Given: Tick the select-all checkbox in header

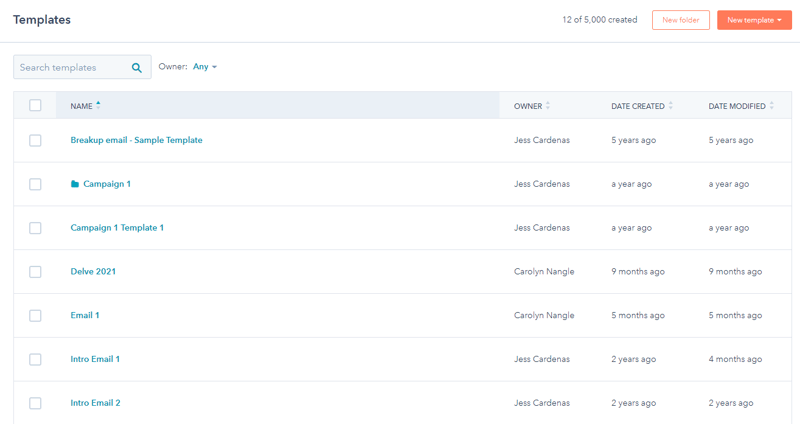Looking at the screenshot, I should (x=35, y=105).
